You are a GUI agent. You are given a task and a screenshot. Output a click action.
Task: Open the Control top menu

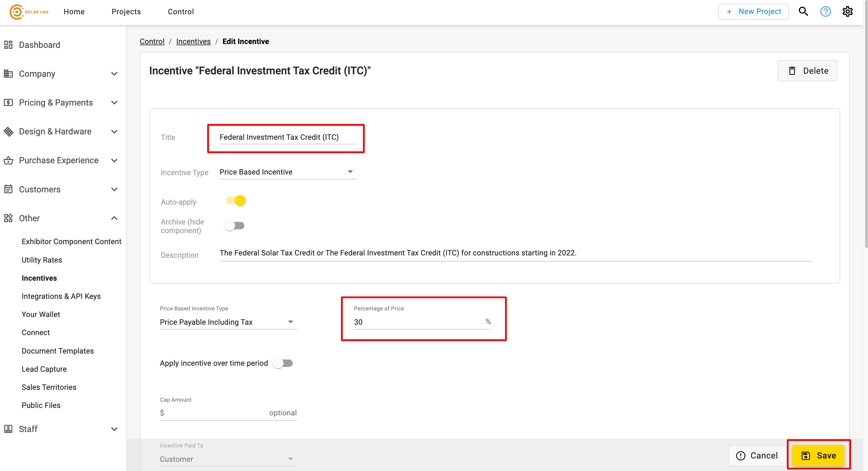pyautogui.click(x=181, y=12)
